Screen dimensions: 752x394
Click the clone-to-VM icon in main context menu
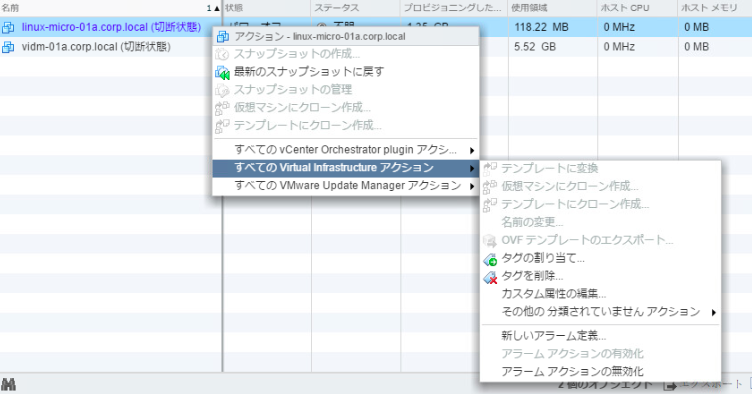coord(222,108)
